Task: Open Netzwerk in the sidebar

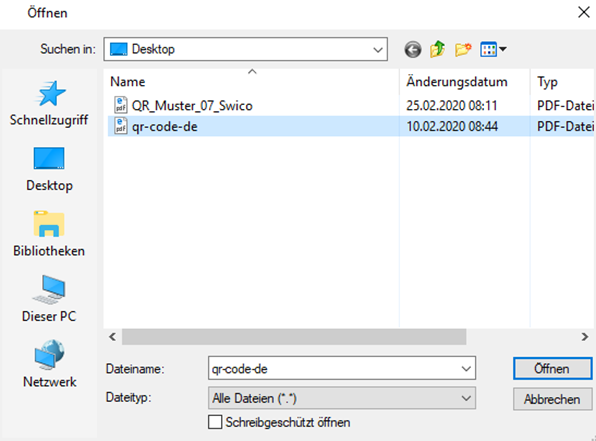Action: click(49, 364)
